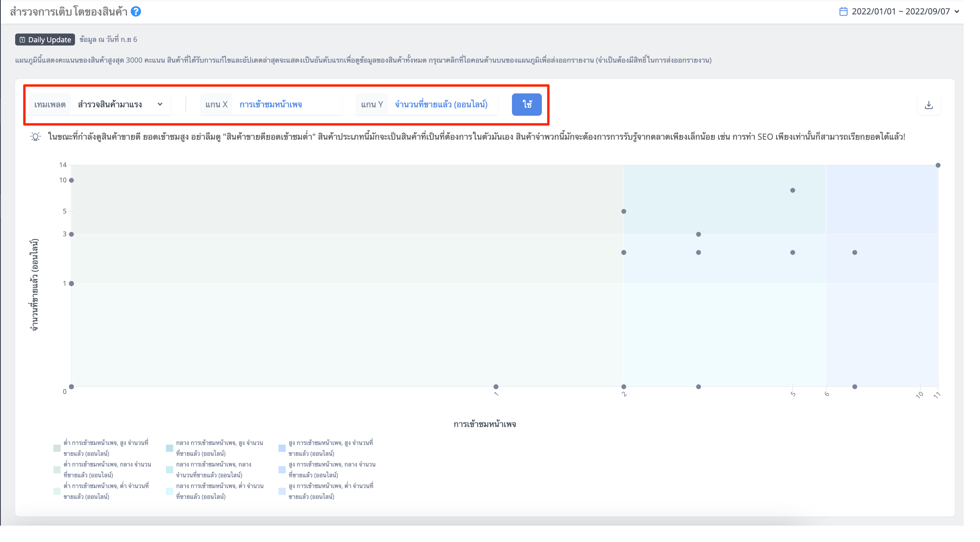Toggle legend กลาง การเข้าชมหน้าเพจ, สูง จำนวนที่ขายแล้ว swatch
The image size is (980, 542).
[170, 448]
